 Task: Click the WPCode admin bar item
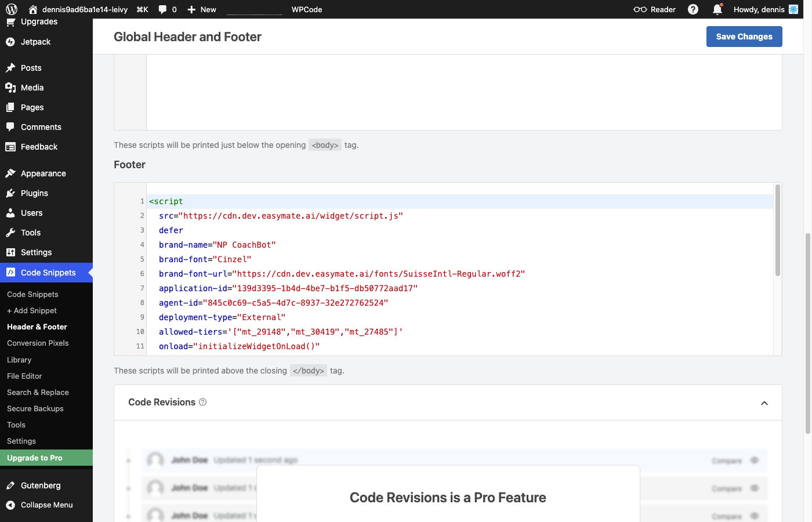[x=307, y=9]
